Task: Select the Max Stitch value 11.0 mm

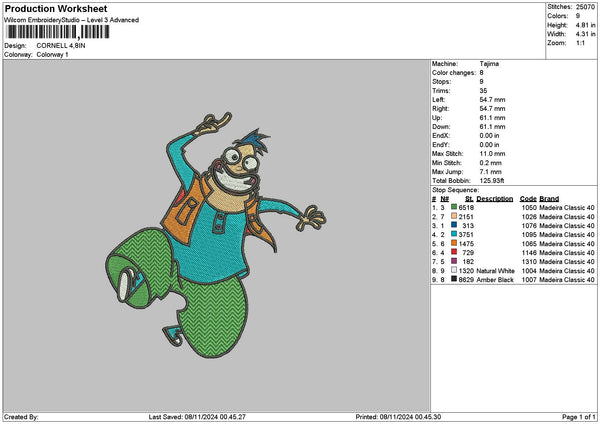Action: click(x=492, y=153)
